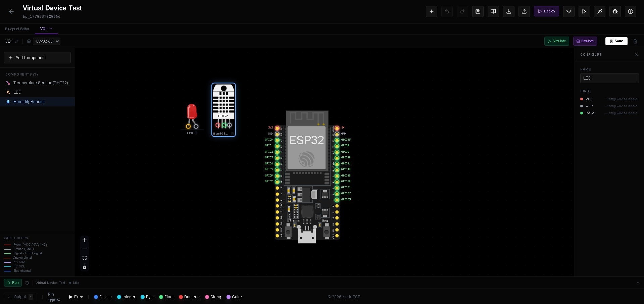Click the green Float pin type dot
This screenshot has height=304, width=644.
click(161, 297)
